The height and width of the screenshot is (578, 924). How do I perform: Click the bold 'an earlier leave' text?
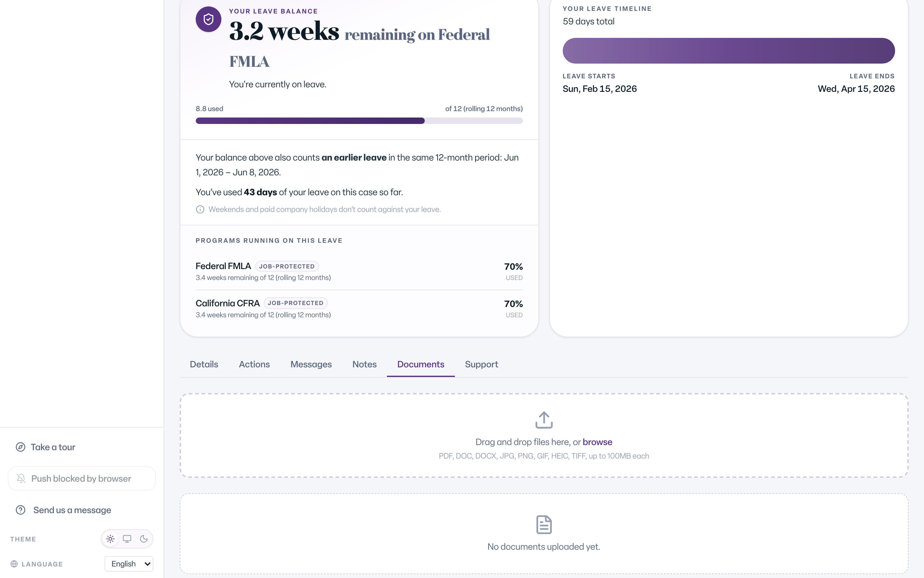point(354,157)
